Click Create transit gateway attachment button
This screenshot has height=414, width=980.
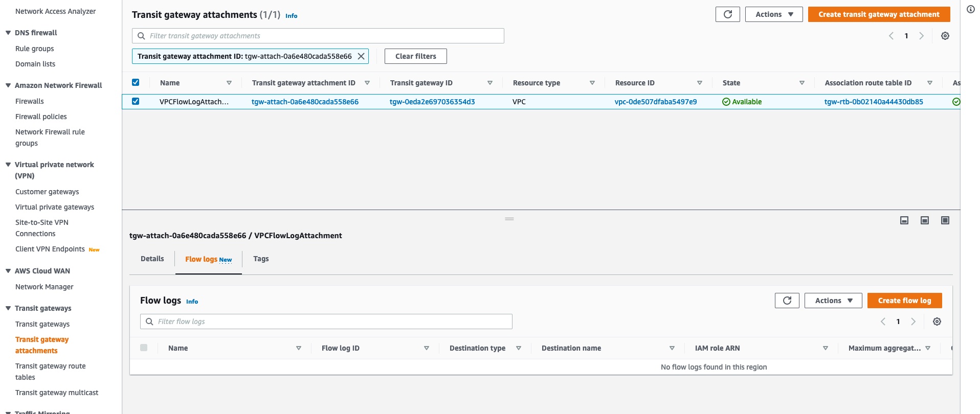coord(879,14)
